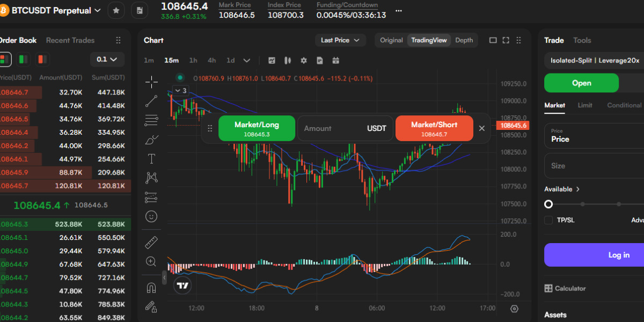Select the trend line drawing tool
The width and height of the screenshot is (644, 322).
coord(151,101)
